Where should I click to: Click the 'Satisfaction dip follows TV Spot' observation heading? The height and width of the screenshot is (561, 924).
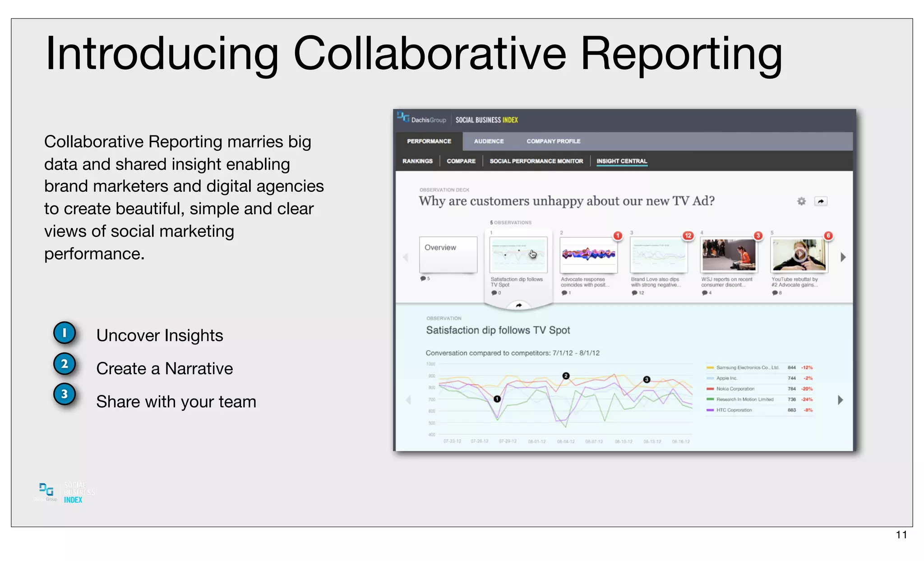tap(498, 330)
